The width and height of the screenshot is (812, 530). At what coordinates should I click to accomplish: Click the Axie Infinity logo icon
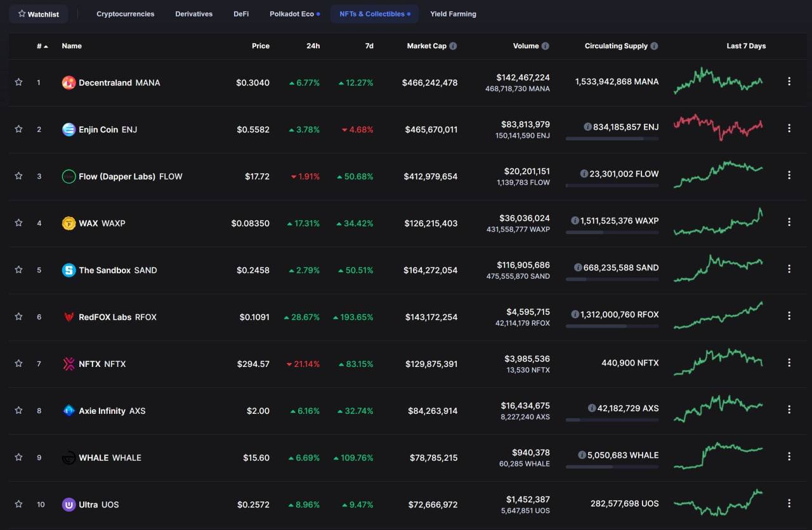(69, 411)
